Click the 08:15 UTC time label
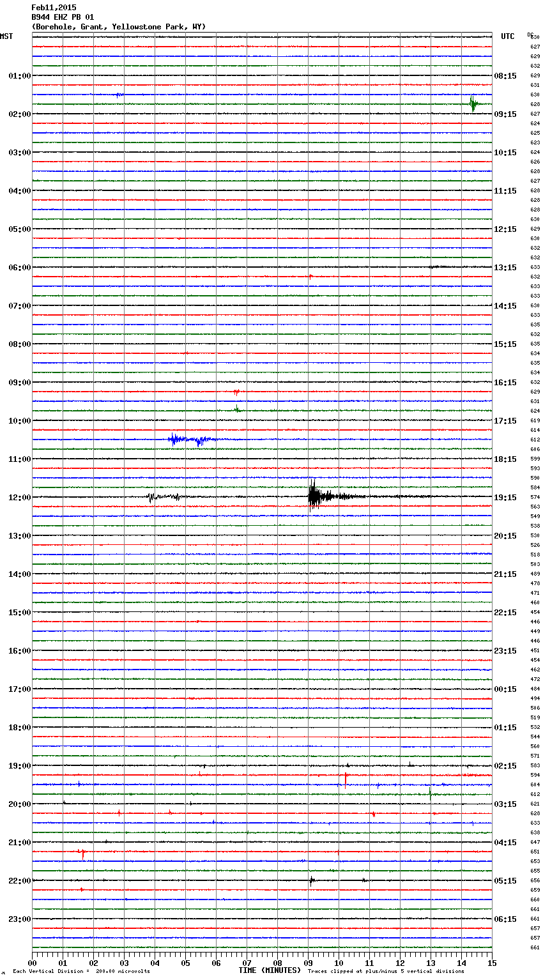This screenshot has height=980, width=543. [x=505, y=76]
